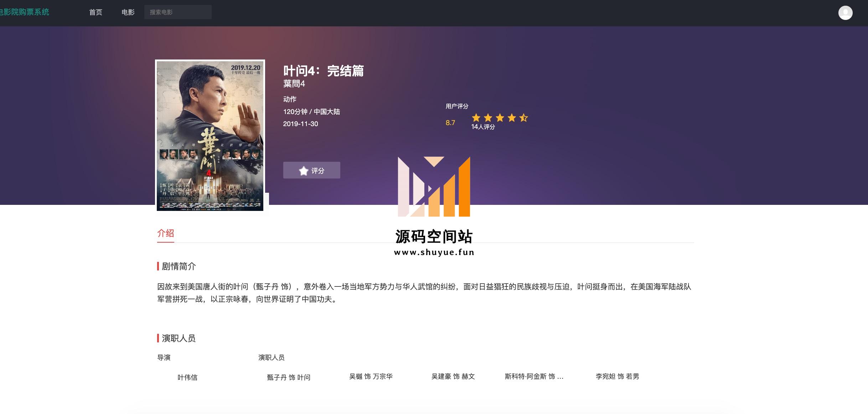Click the 评分 button

pyautogui.click(x=312, y=170)
